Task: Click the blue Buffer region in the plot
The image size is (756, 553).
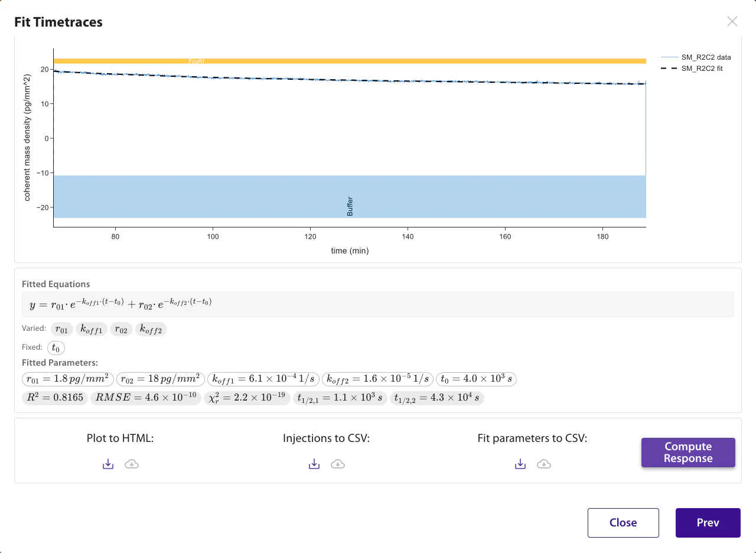Action: click(x=350, y=197)
